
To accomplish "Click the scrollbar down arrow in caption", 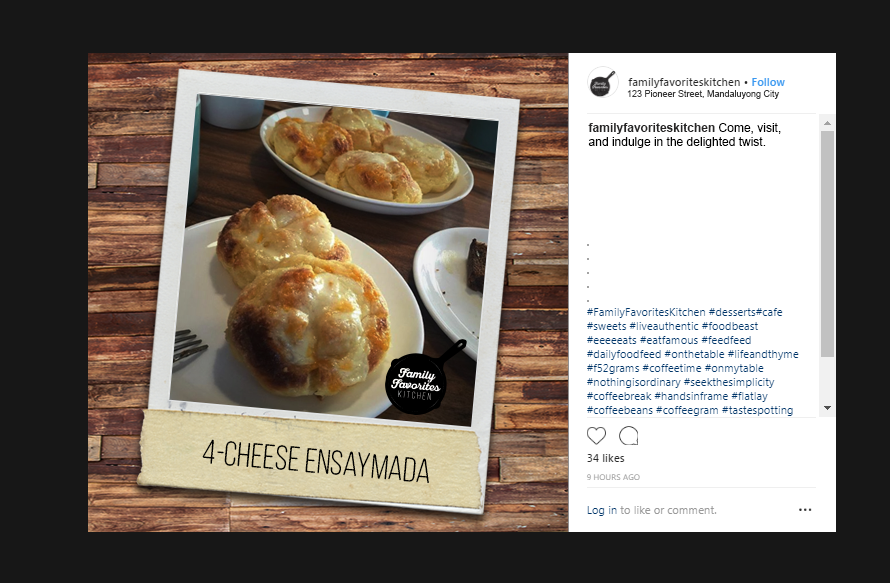I will click(x=827, y=408).
